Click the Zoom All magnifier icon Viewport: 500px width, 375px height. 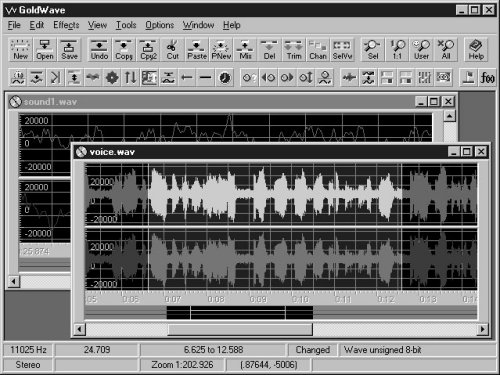coord(446,50)
